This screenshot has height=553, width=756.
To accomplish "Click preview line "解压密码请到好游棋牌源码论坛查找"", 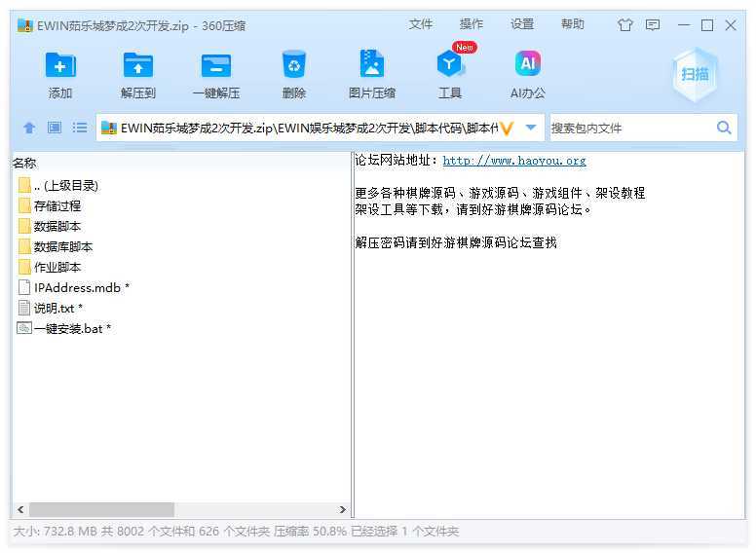I will coord(456,242).
